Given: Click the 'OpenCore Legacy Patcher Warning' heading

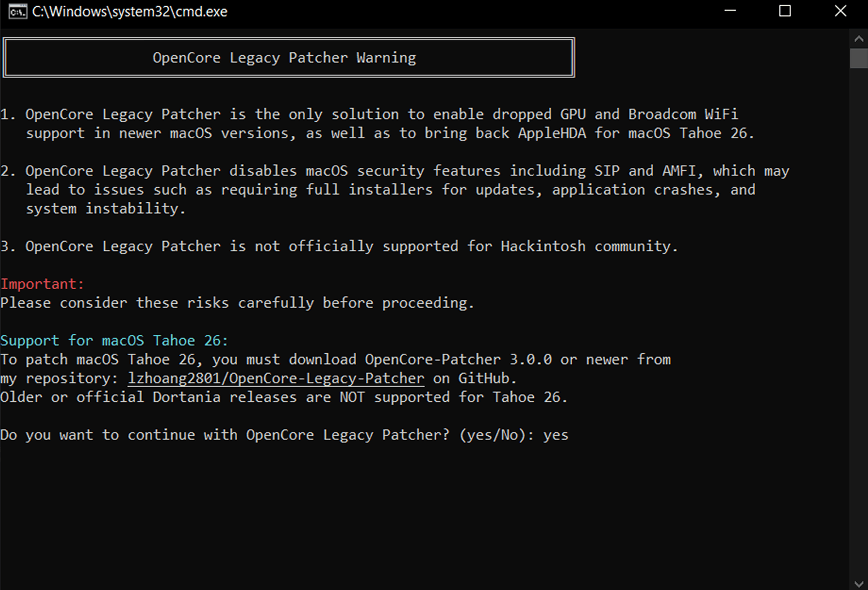Looking at the screenshot, I should click(284, 57).
